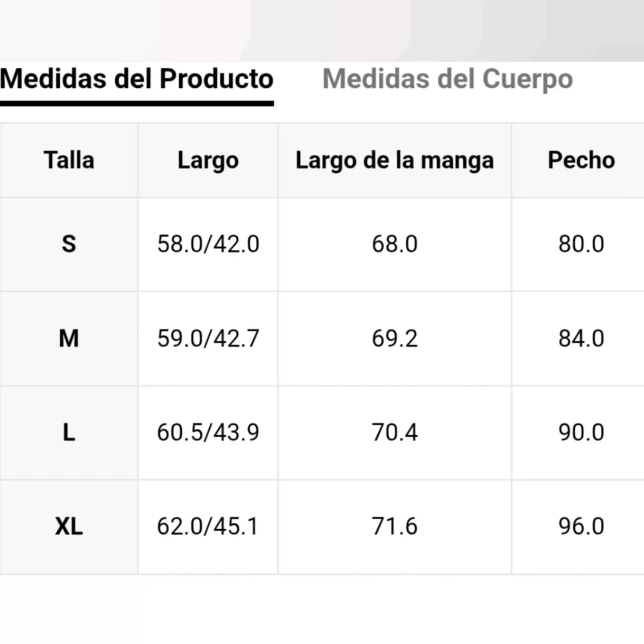Click the 90.0 chest measurement cell
Screen dimensions: 644x644
point(581,432)
